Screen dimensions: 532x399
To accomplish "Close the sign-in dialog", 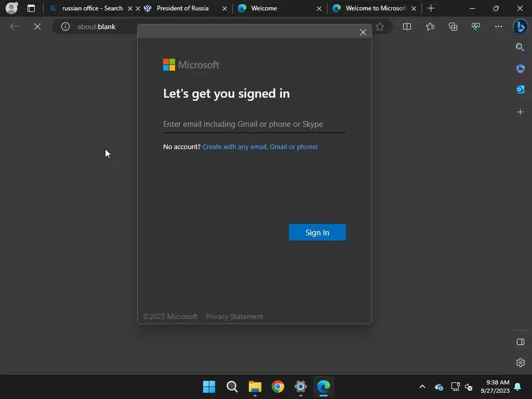I will point(363,32).
